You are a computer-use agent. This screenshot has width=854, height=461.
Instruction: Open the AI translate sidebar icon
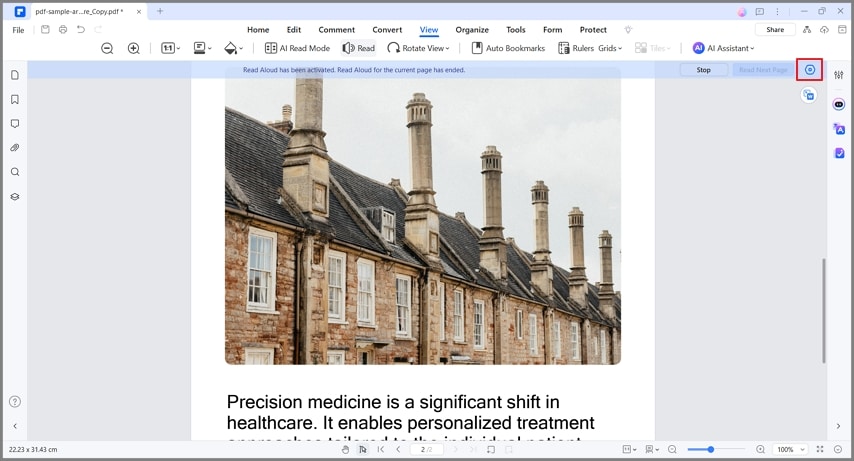[x=839, y=129]
